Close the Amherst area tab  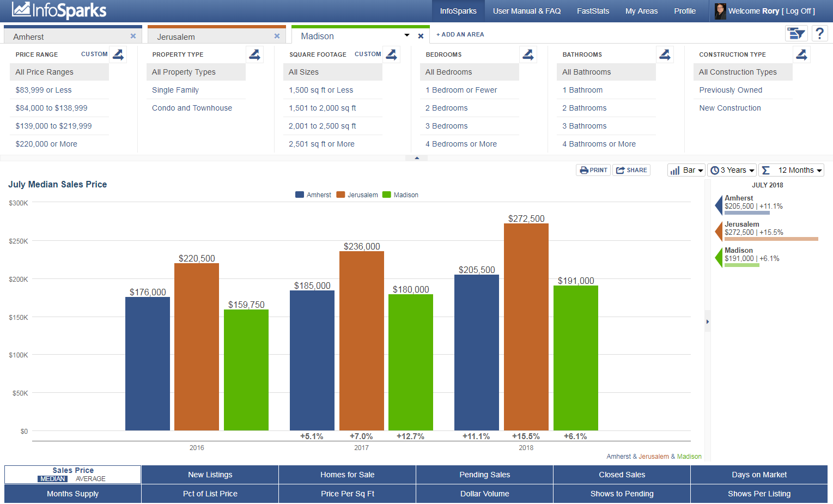pyautogui.click(x=133, y=36)
